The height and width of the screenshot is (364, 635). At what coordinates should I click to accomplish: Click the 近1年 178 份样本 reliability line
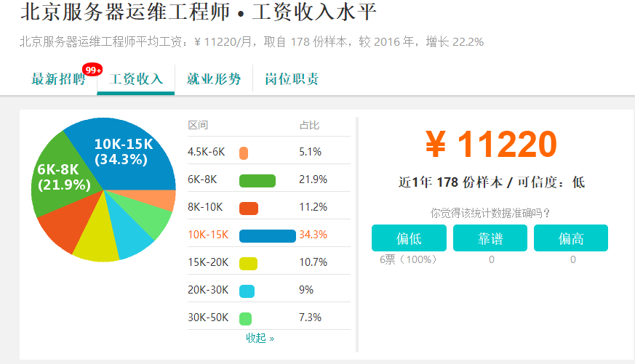click(491, 182)
